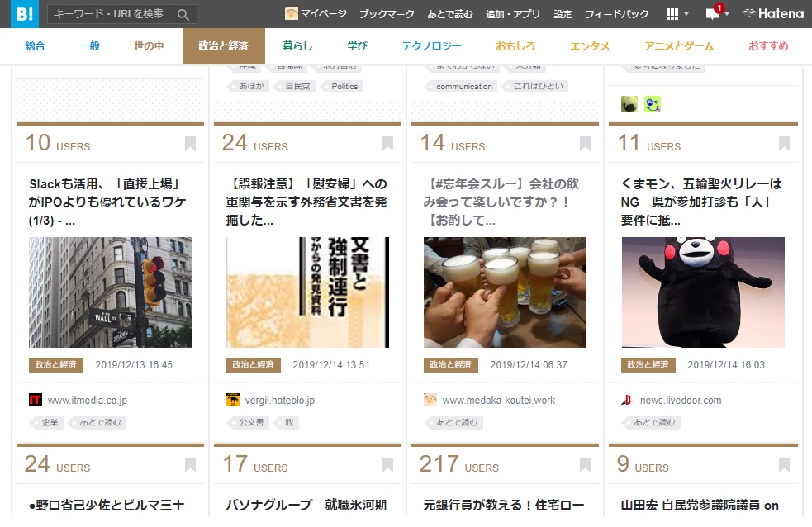Switch to the 学び category tab

358,46
